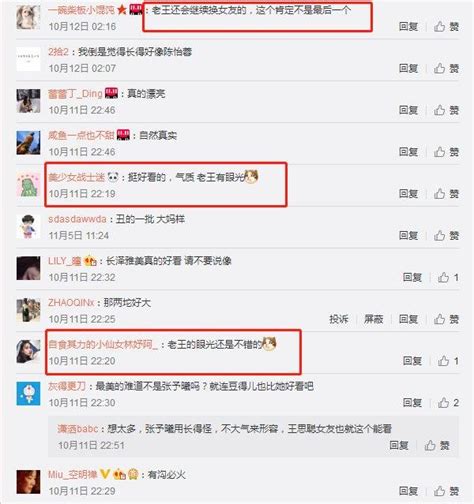The image size is (474, 504).
Task: Click 投诉 on ZHAOQINx's comment
Action: pyautogui.click(x=339, y=319)
